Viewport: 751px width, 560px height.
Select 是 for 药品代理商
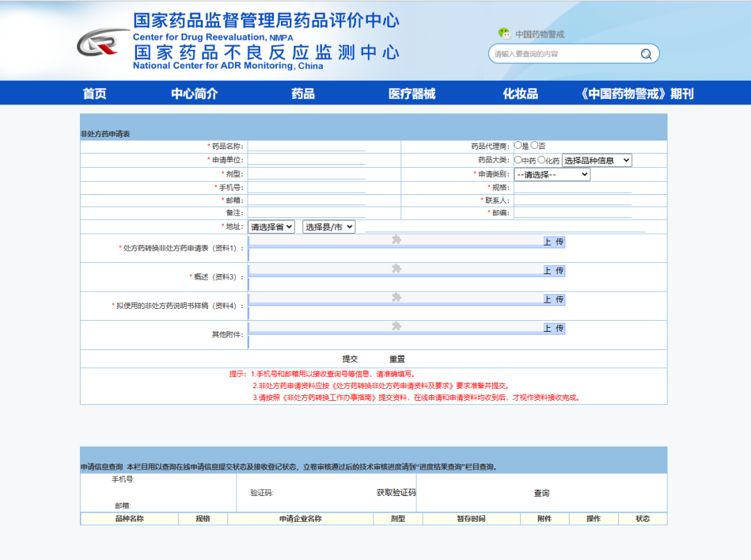(518, 145)
